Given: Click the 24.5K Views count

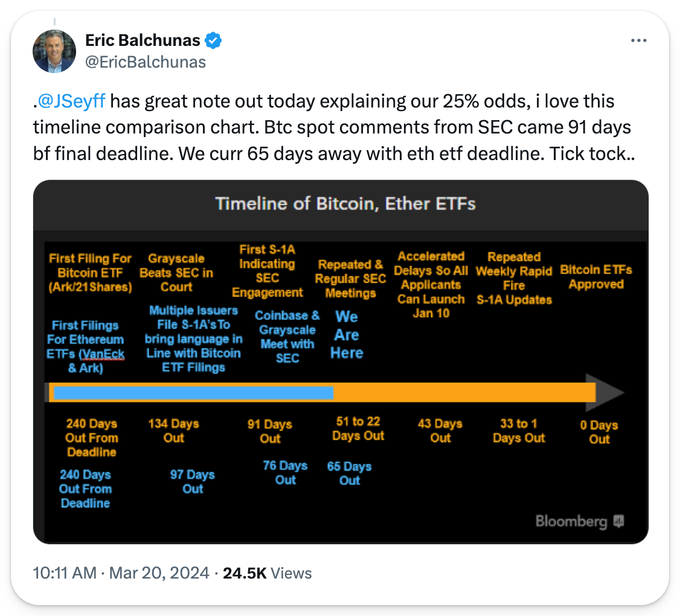Looking at the screenshot, I should click(x=267, y=573).
